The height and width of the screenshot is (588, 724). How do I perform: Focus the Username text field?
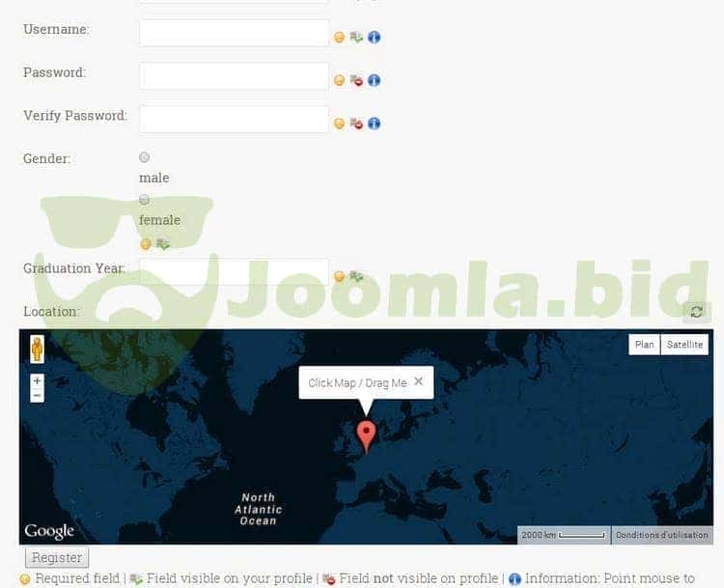click(x=235, y=34)
